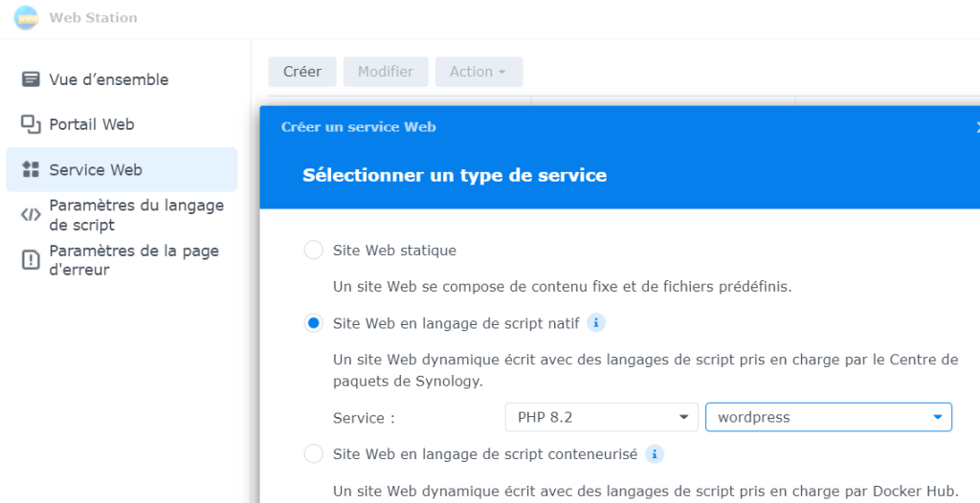
Task: Choose Site Web en langage de script conteneurisé
Action: click(x=313, y=454)
